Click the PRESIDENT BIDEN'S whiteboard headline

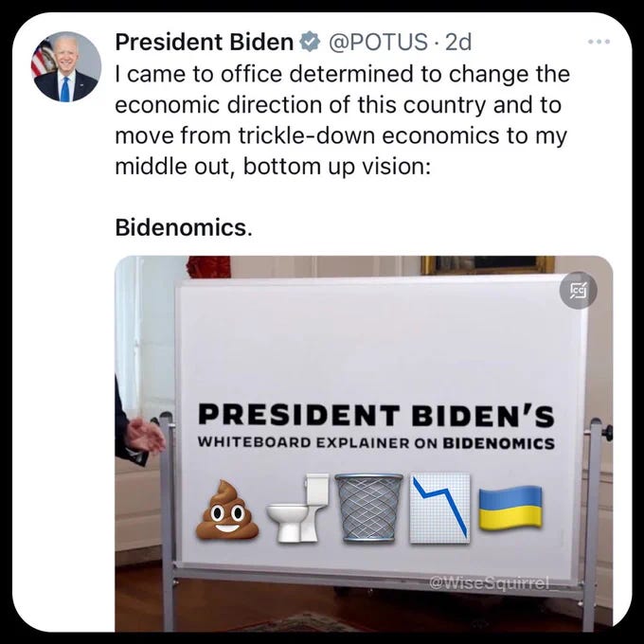pos(376,415)
